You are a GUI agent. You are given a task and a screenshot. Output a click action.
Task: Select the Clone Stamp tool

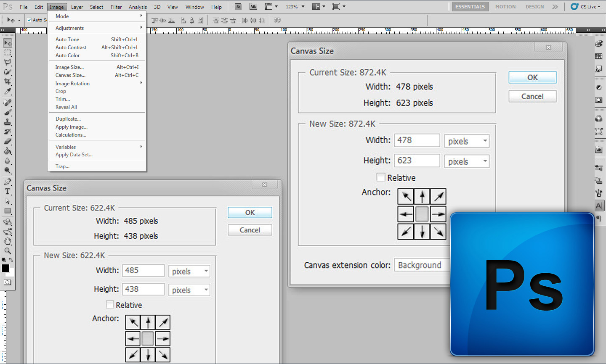click(x=8, y=122)
